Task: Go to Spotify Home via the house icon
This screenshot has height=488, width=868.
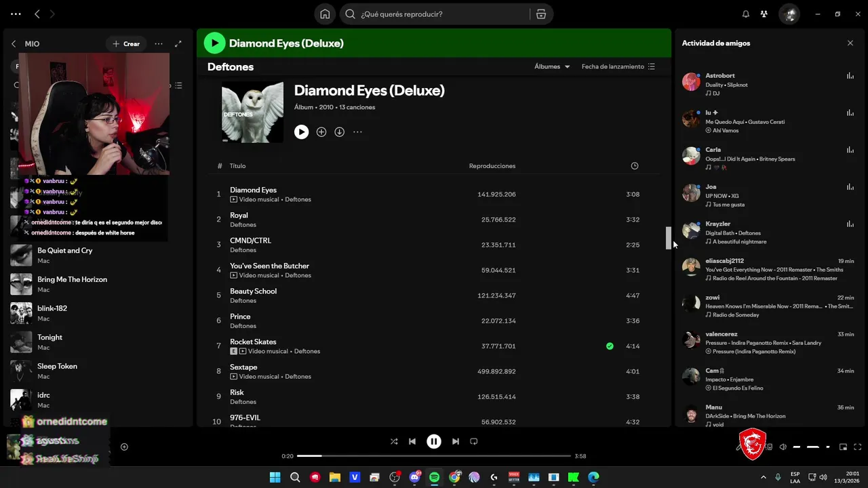Action: [325, 14]
